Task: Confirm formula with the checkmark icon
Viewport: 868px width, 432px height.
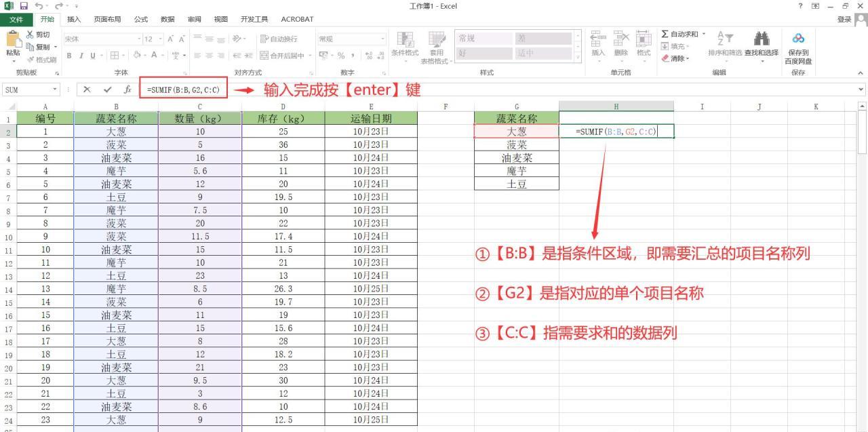Action: (x=107, y=90)
